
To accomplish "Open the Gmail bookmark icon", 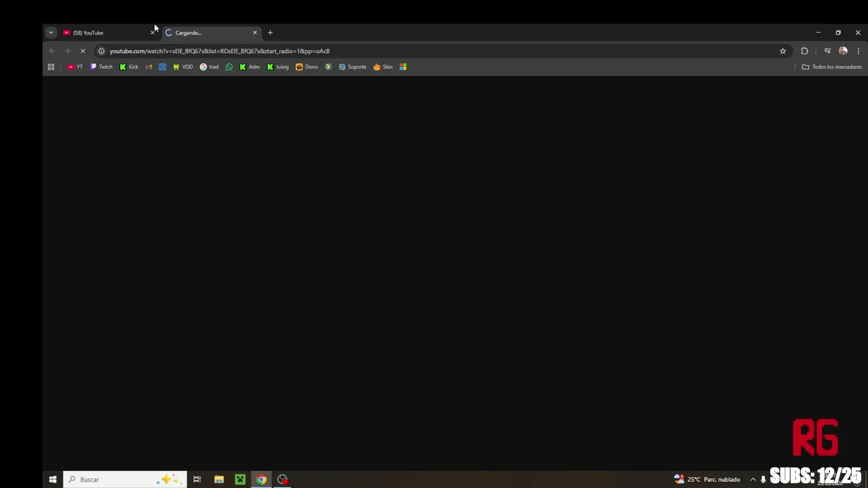I will pos(149,66).
